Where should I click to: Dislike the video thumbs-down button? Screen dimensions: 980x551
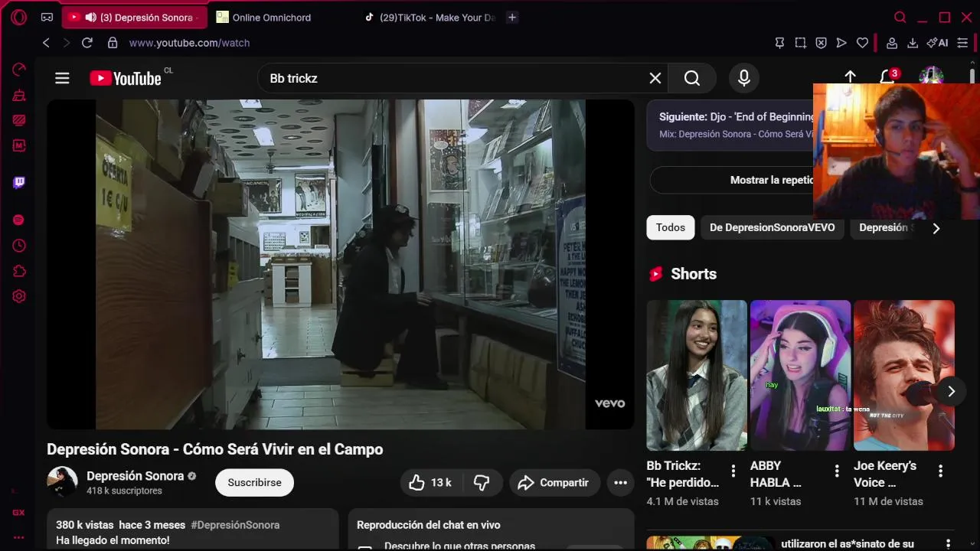click(x=482, y=482)
